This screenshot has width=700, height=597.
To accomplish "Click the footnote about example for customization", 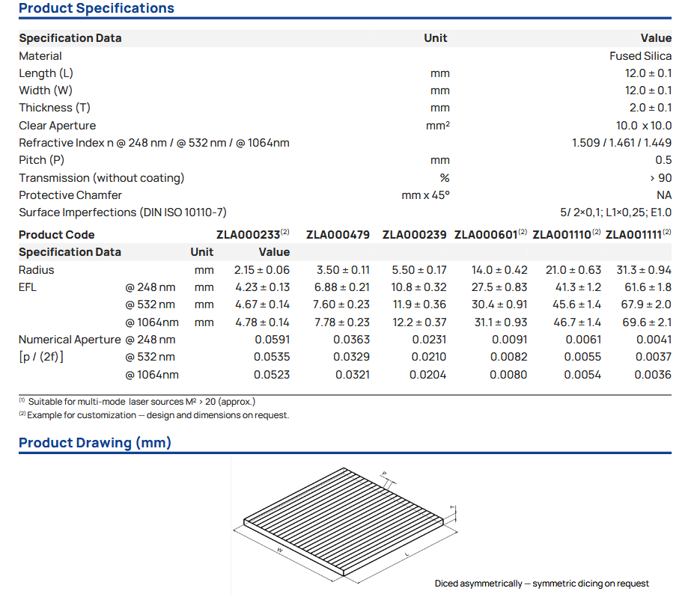I will [153, 415].
